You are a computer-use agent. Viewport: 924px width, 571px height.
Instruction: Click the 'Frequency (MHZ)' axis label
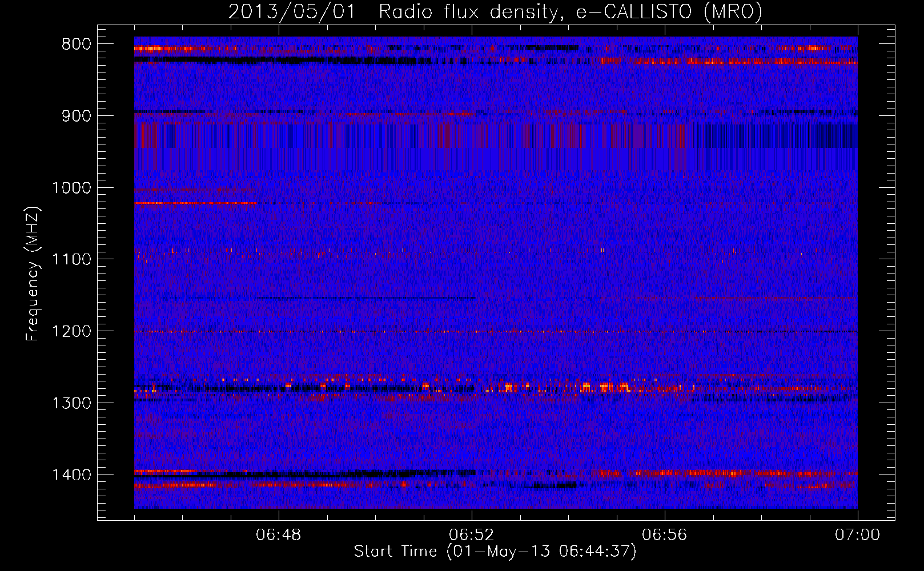coord(33,274)
